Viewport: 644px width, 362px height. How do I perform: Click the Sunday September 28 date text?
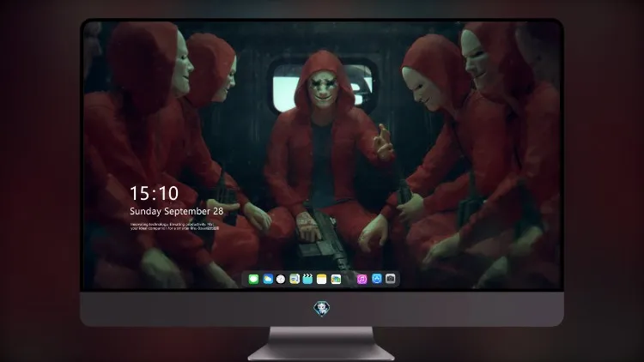[177, 211]
